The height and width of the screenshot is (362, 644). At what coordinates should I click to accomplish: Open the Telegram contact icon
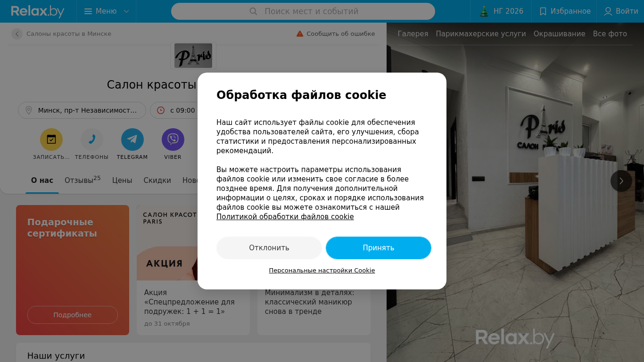pos(132,140)
